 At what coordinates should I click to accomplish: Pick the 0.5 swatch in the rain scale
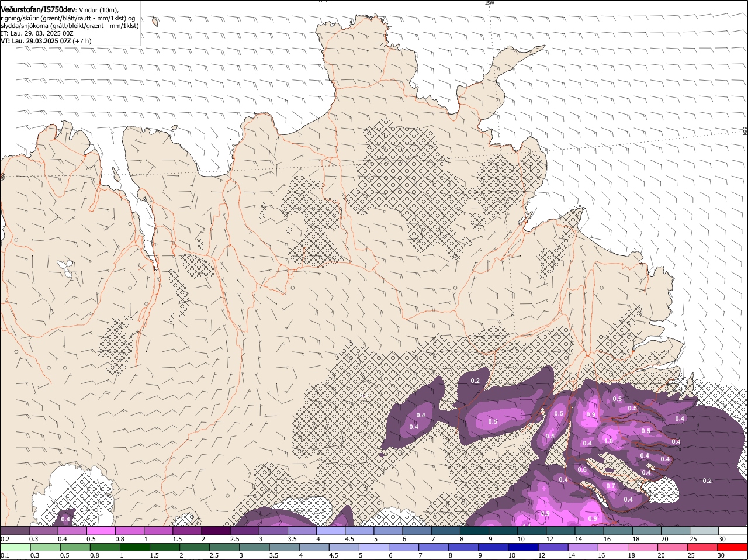(x=75, y=547)
